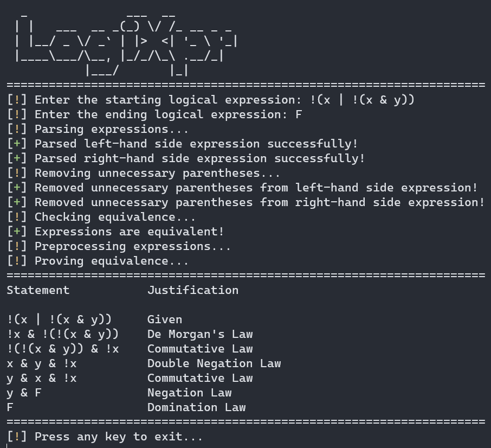Click the starting expression !(x | !(x & y))
This screenshot has width=491, height=448.
(362, 100)
